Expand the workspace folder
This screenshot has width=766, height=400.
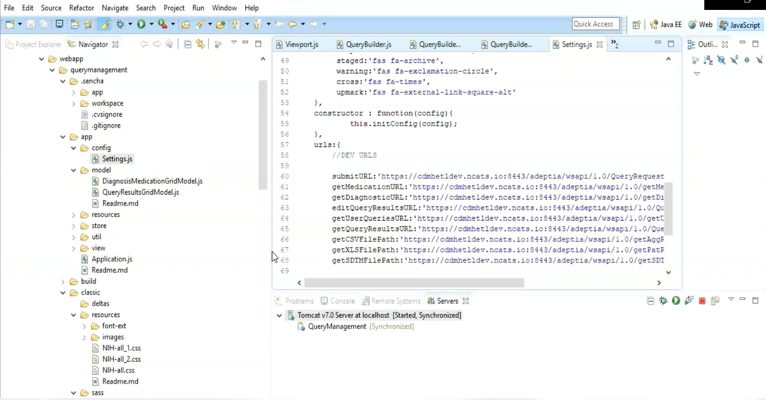[74, 104]
